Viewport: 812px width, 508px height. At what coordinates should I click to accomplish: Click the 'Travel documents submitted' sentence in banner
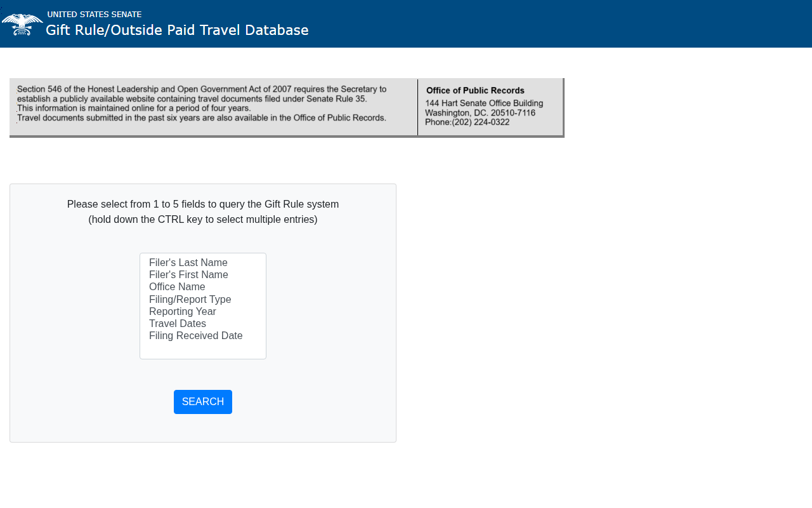coord(202,118)
